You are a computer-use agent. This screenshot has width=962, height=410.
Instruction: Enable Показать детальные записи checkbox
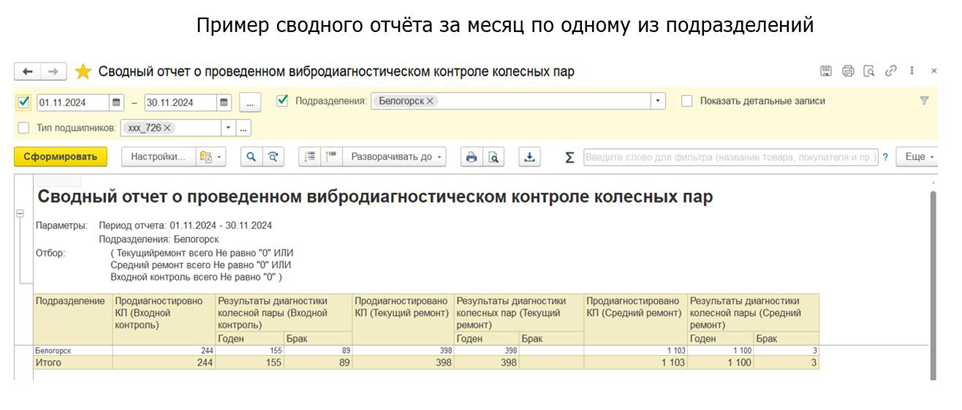687,101
